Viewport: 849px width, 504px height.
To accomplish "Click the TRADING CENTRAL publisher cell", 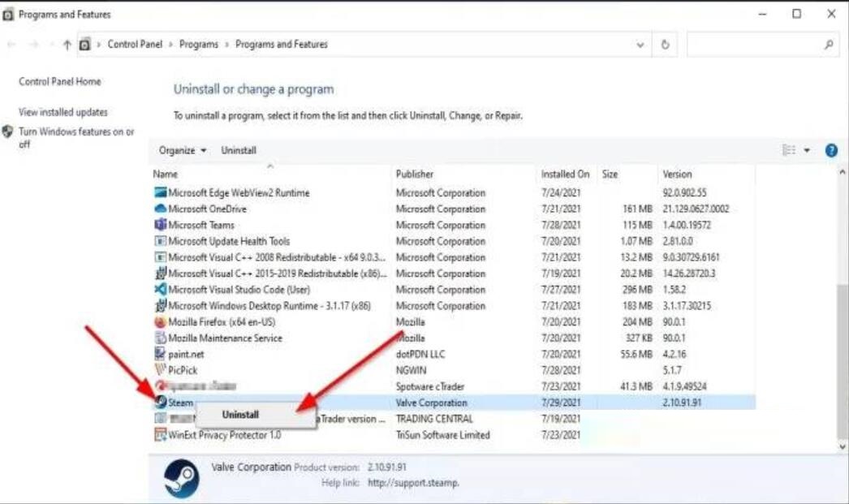I will click(434, 419).
